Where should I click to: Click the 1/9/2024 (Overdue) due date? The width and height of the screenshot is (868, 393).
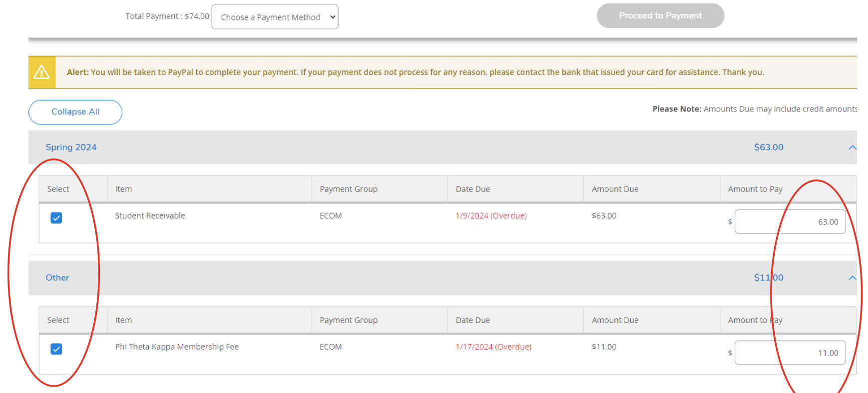tap(491, 215)
